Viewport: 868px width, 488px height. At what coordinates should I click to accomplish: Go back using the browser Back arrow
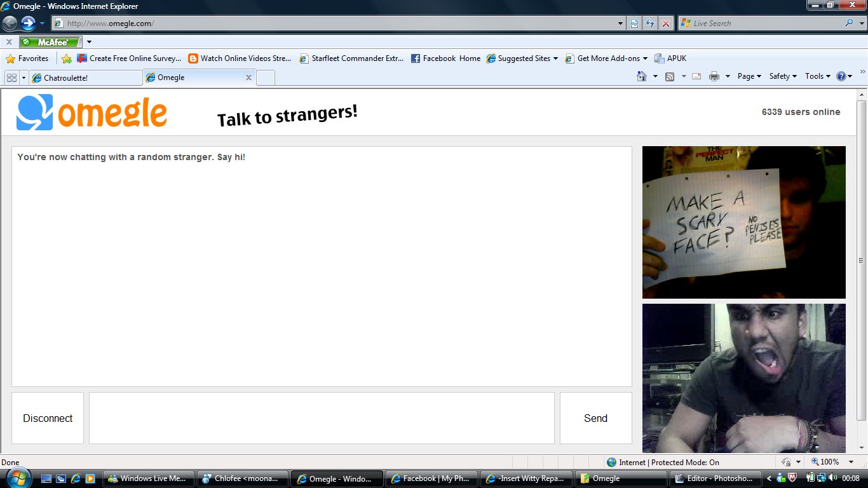(x=10, y=24)
